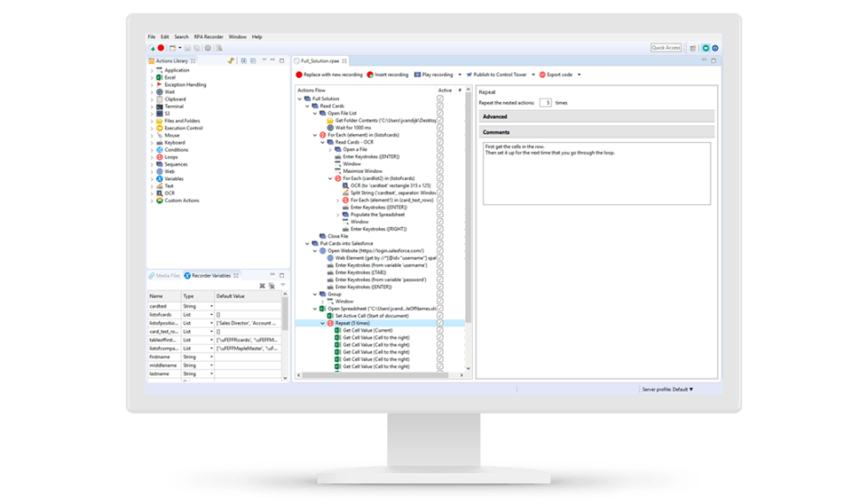Click the Files and Folders icon
The width and height of the screenshot is (868, 503).
pyautogui.click(x=159, y=120)
